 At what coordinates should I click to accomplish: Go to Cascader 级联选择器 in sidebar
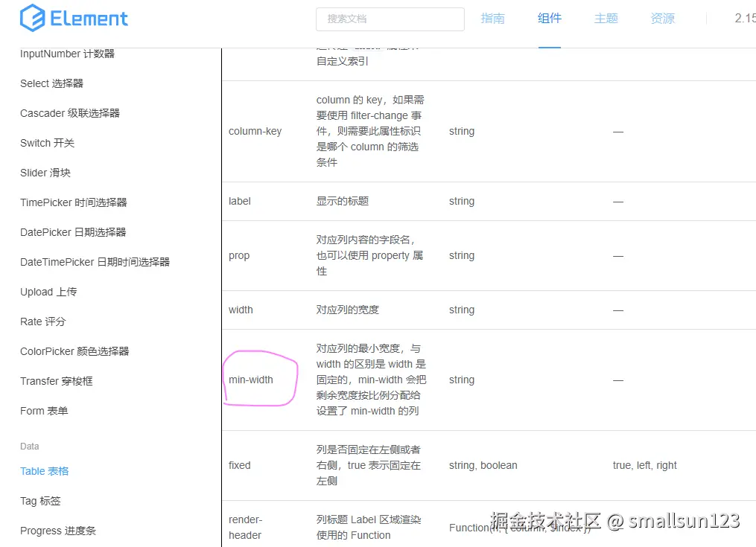pos(70,113)
